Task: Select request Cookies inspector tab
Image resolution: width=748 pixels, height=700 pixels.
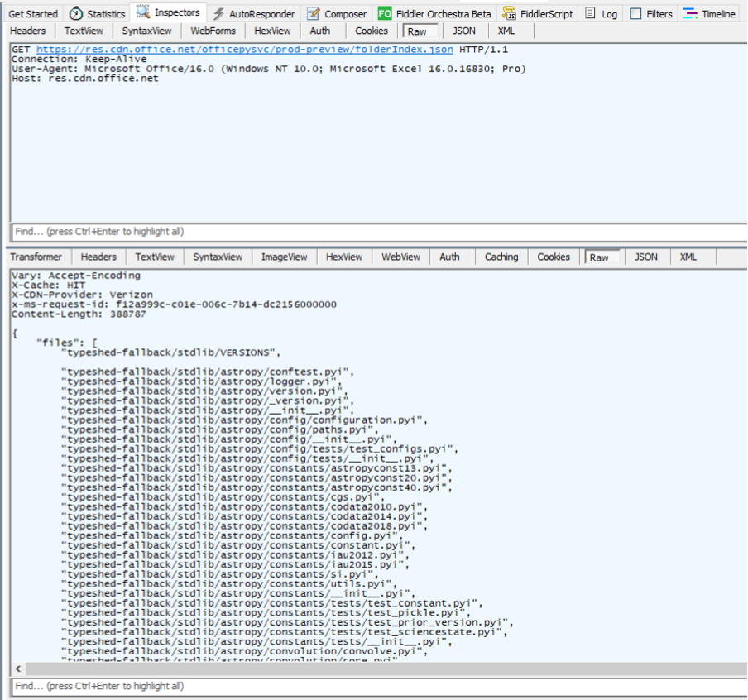Action: [372, 31]
